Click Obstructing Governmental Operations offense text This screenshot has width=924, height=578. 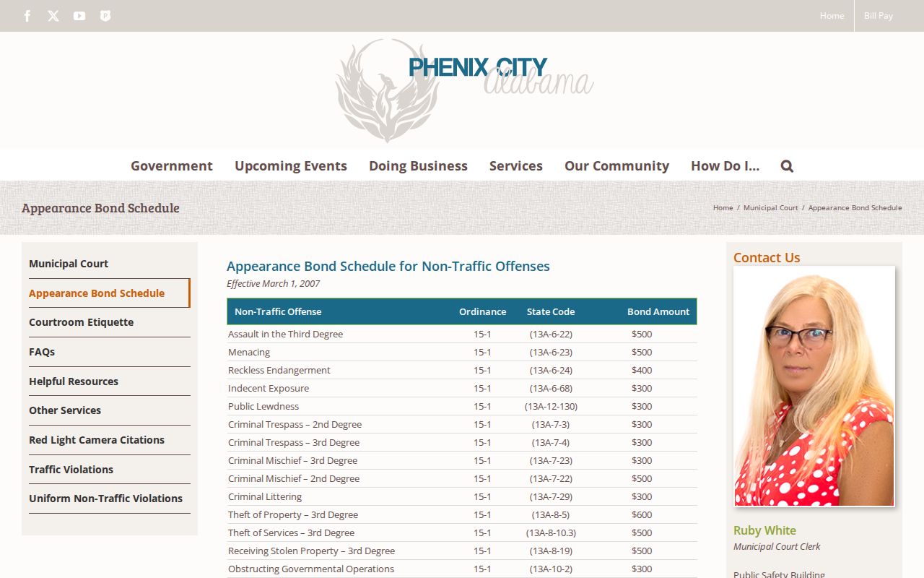(x=311, y=569)
